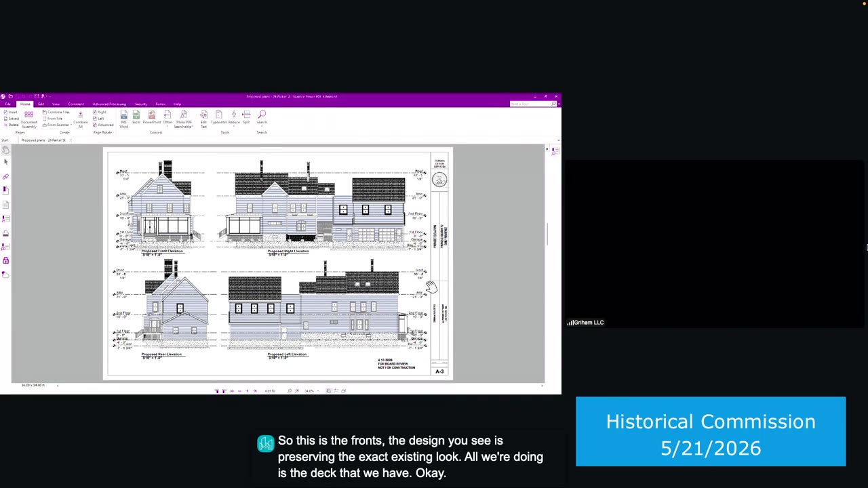Click the vertical scrollbar of document view
This screenshot has width=868, height=488.
click(547, 264)
